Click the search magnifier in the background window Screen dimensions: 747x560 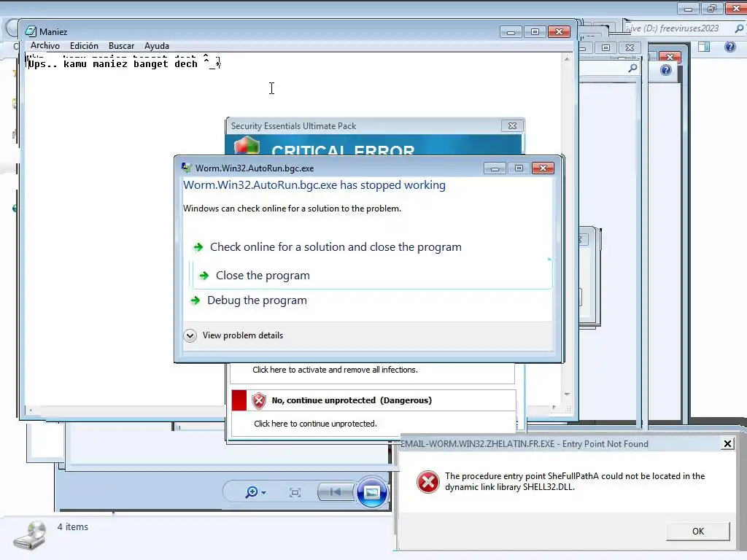pos(632,69)
